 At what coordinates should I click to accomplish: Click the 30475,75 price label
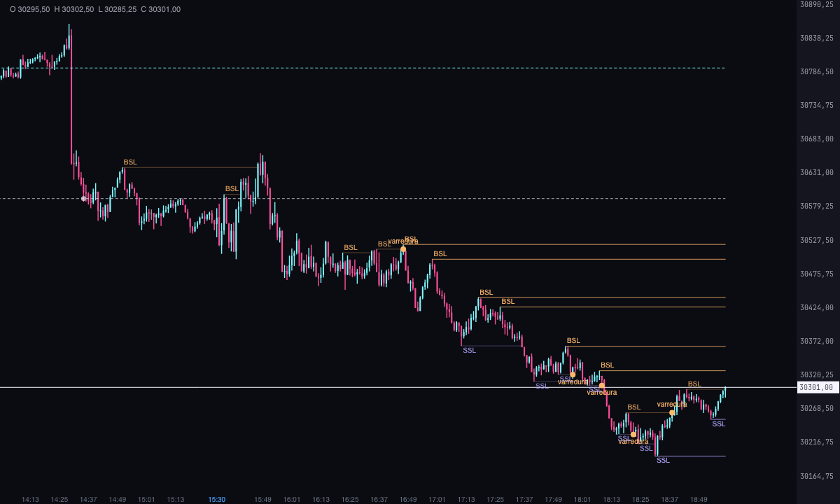816,274
